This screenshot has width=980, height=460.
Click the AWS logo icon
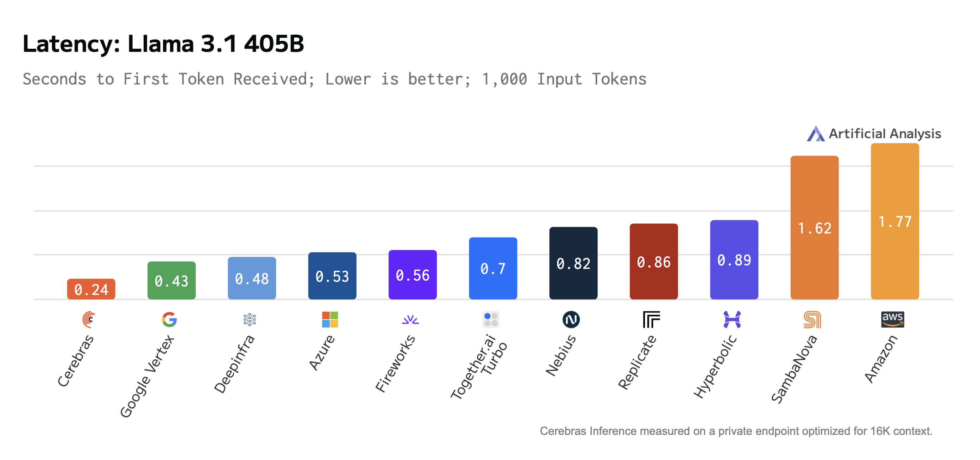click(x=892, y=319)
